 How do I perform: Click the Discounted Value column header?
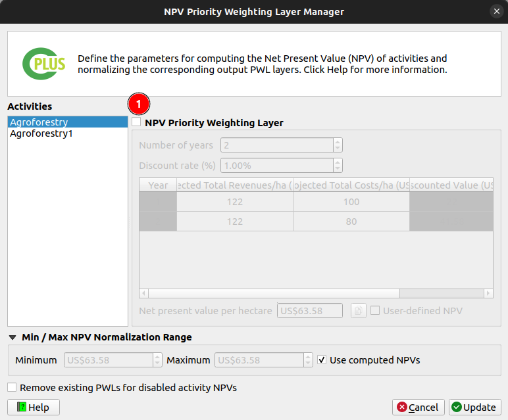pos(451,185)
